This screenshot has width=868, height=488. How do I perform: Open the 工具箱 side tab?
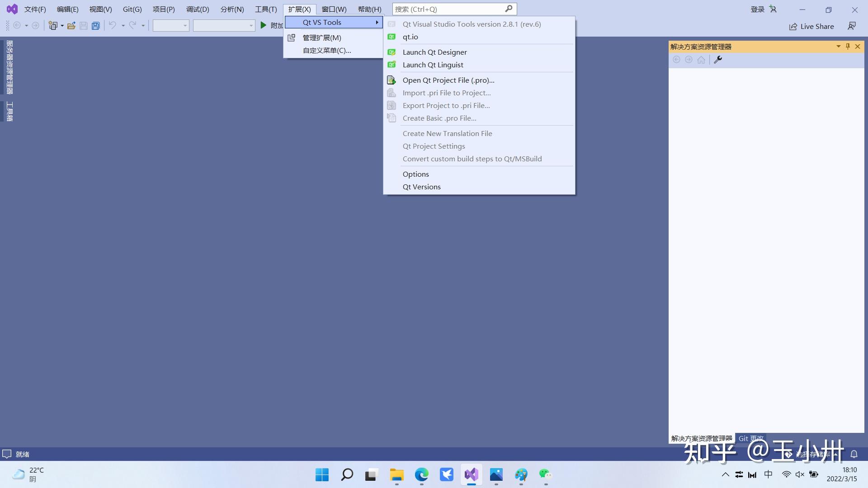(x=9, y=111)
